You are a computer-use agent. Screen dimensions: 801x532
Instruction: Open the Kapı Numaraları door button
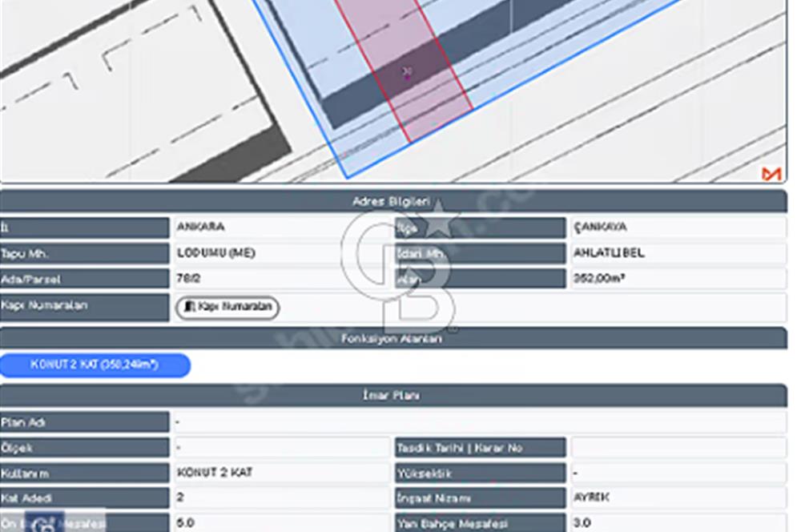227,307
